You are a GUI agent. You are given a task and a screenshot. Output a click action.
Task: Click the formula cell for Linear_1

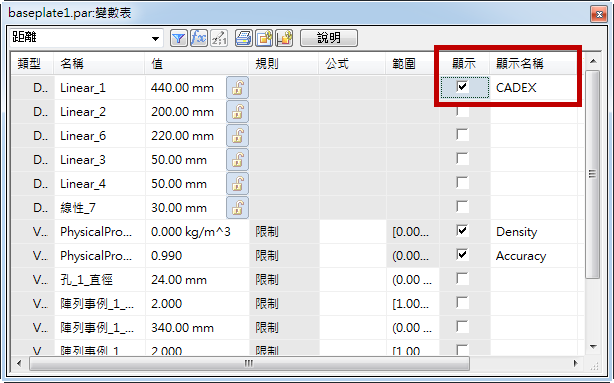352,88
